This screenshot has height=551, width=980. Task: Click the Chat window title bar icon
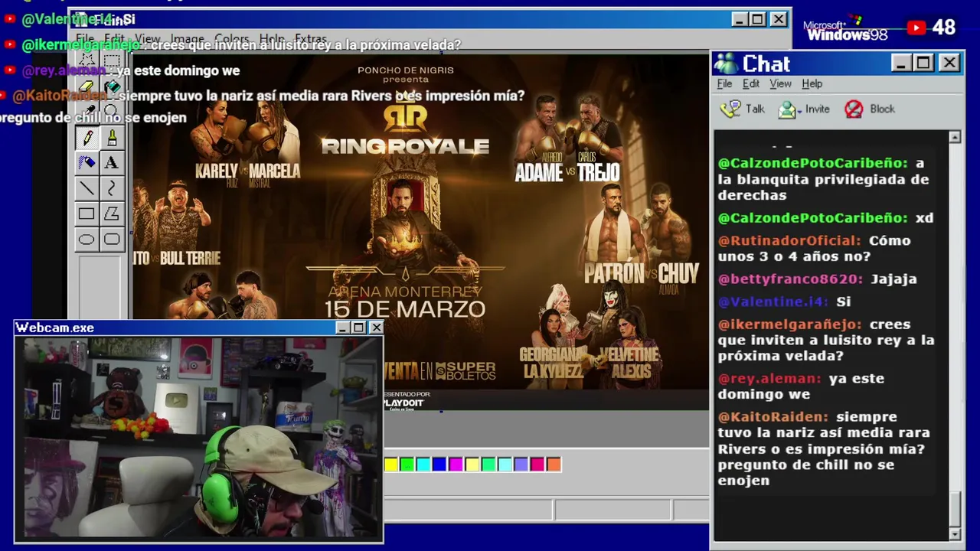726,64
